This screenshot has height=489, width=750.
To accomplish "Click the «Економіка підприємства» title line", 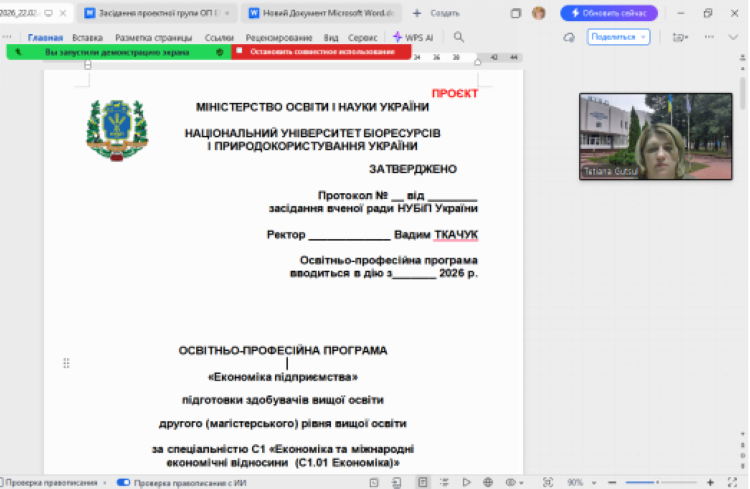I will point(283,377).
